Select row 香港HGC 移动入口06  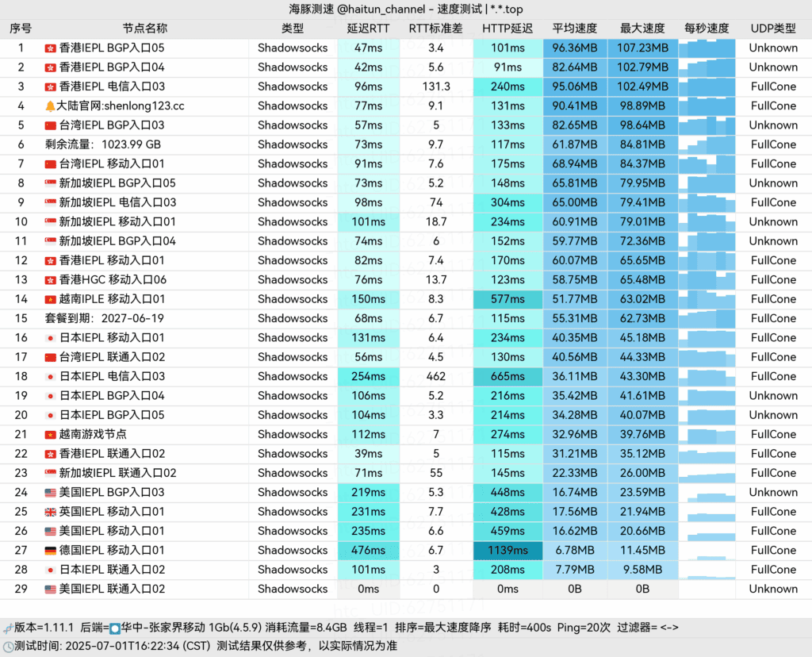[x=406, y=280]
